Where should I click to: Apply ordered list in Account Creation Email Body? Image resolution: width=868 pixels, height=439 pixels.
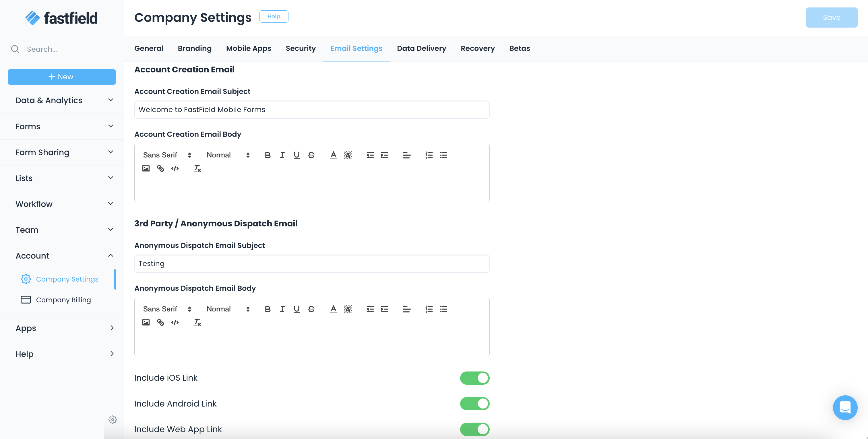[x=429, y=155]
